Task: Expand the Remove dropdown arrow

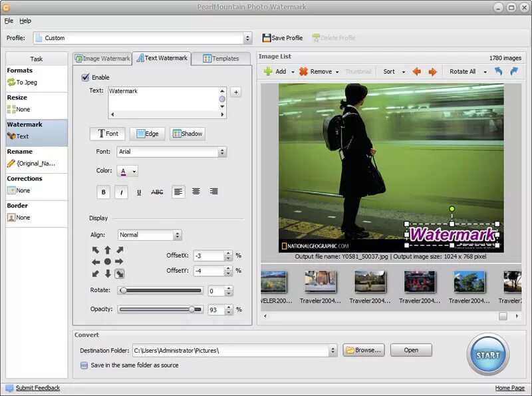Action: pos(337,72)
